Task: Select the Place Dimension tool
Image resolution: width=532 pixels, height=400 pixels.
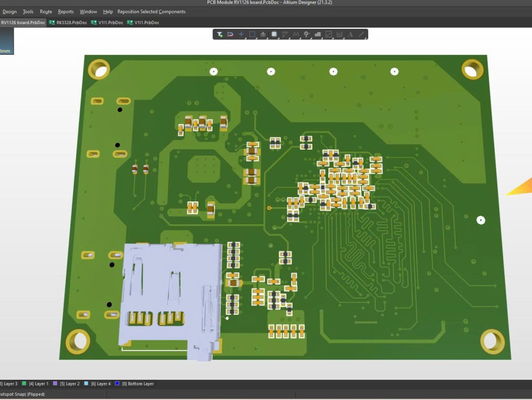Action: (x=339, y=34)
